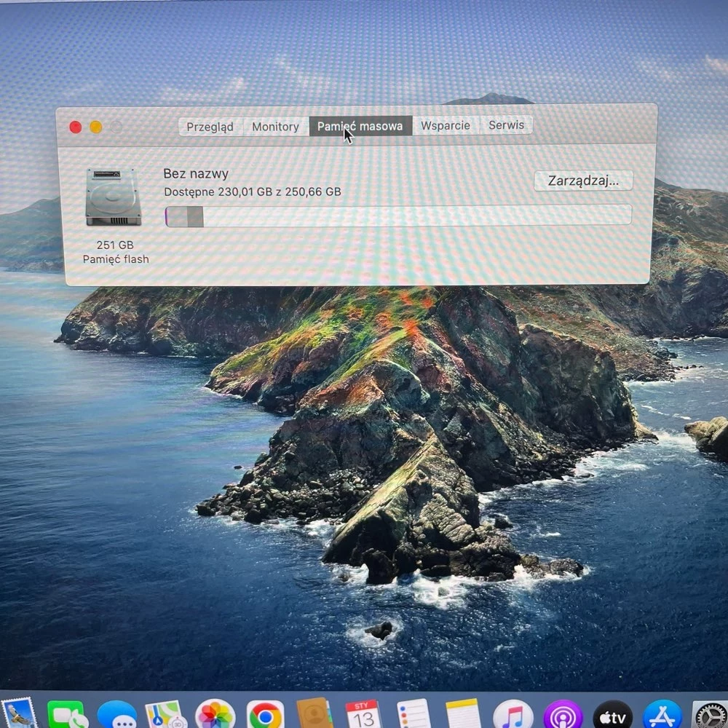Open the Wsparcie tab
This screenshot has width=728, height=728.
446,125
